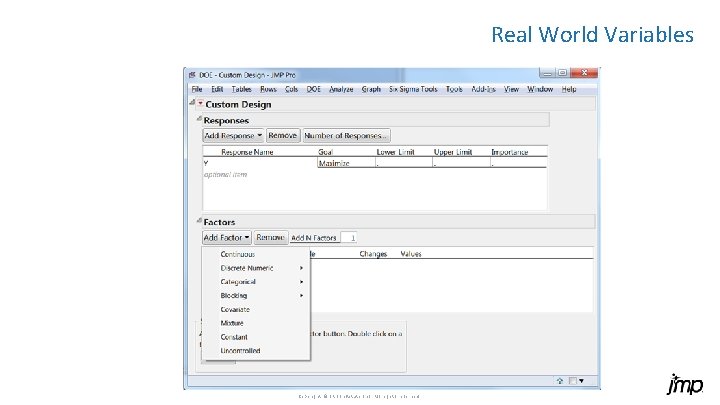Viewport: 720px width, 405px height.
Task: Maximize the JMP Pro window
Action: tap(562, 73)
